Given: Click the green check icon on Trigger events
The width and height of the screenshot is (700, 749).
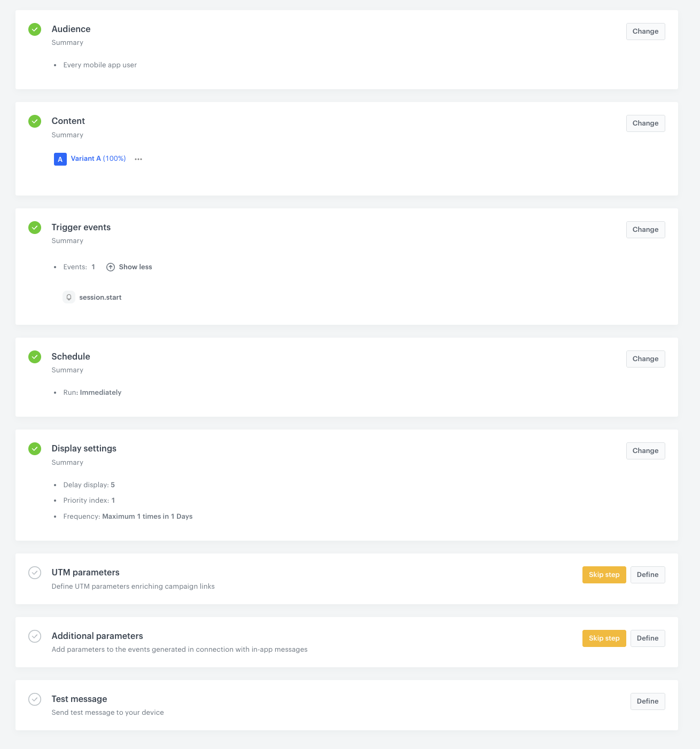Looking at the screenshot, I should point(34,228).
